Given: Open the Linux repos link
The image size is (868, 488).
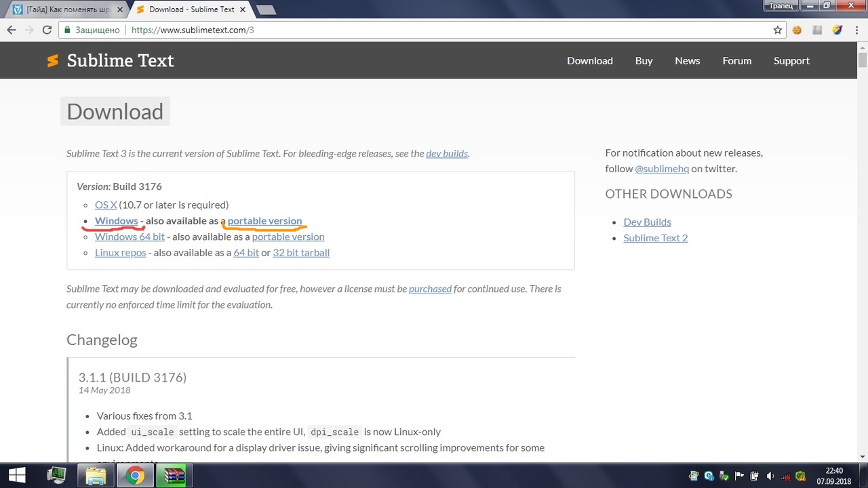Looking at the screenshot, I should click(x=121, y=252).
